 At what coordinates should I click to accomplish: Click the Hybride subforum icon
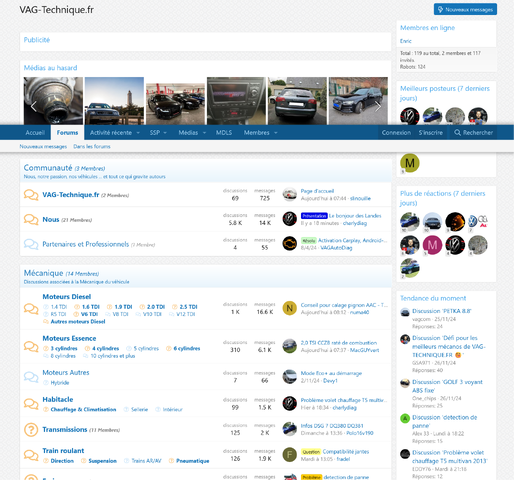coord(46,383)
